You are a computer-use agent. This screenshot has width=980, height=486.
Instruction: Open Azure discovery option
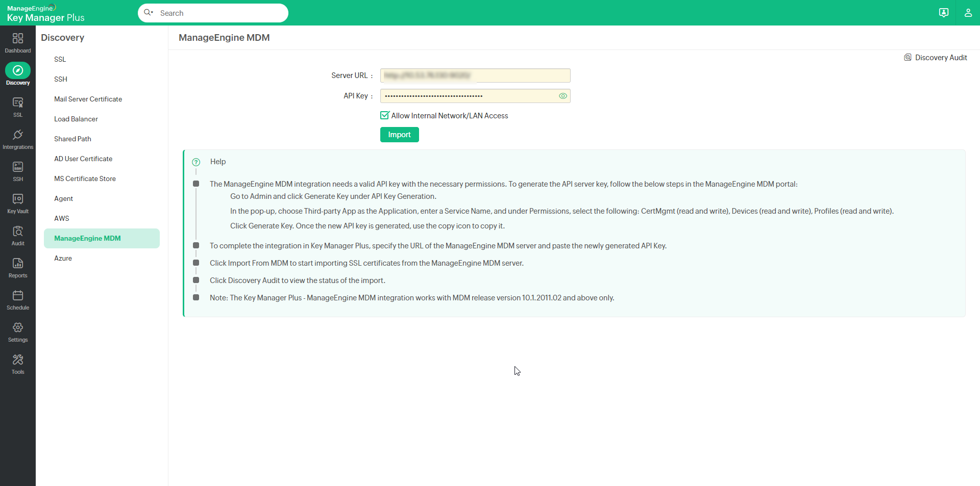[63, 258]
